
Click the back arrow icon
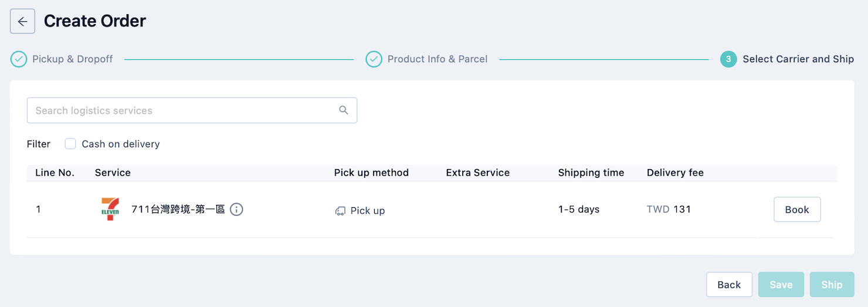pos(22,22)
